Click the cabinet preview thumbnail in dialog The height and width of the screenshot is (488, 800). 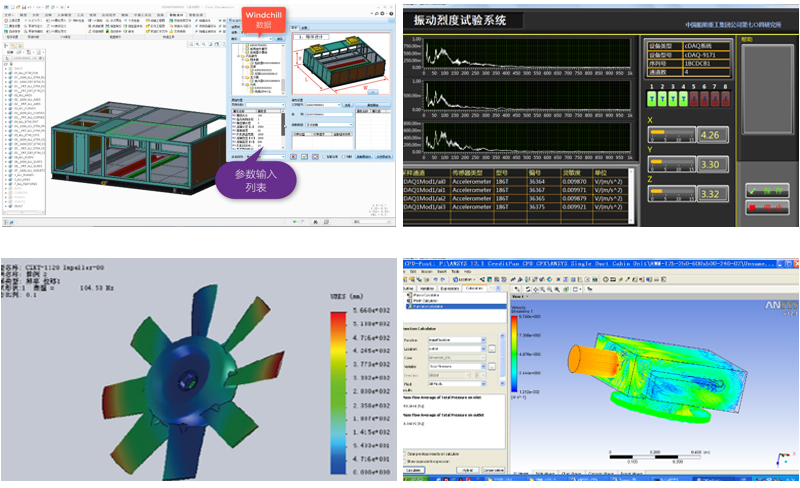341,64
